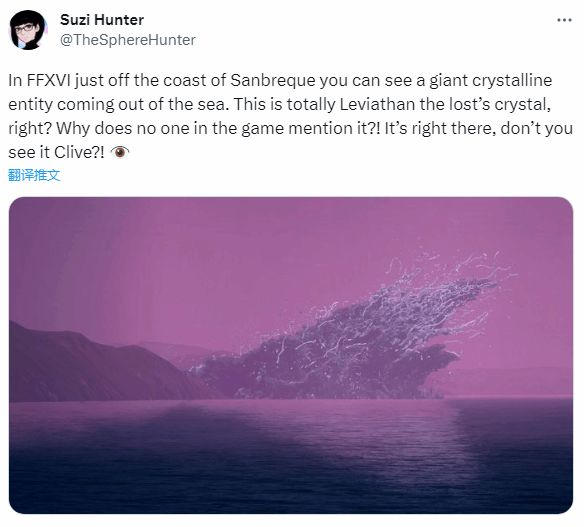Open the @TheSphereHunter handle
This screenshot has width=584, height=527.
128,40
